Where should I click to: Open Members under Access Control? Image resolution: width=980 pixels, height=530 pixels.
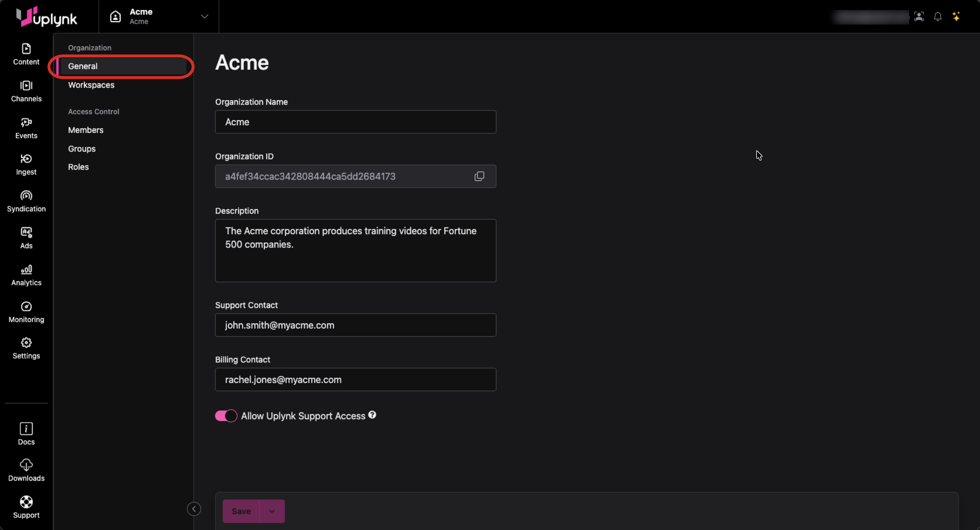pos(86,130)
